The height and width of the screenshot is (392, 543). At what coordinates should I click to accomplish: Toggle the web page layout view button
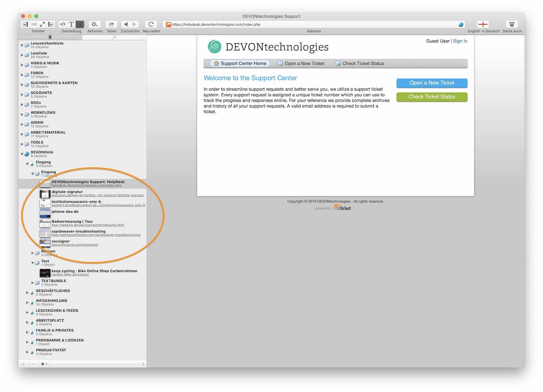[80, 24]
